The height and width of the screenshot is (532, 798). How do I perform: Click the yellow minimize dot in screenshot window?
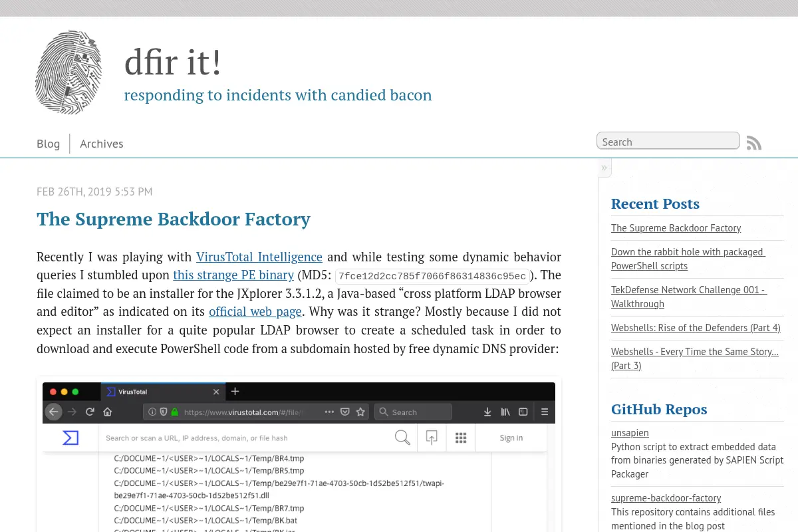64,392
